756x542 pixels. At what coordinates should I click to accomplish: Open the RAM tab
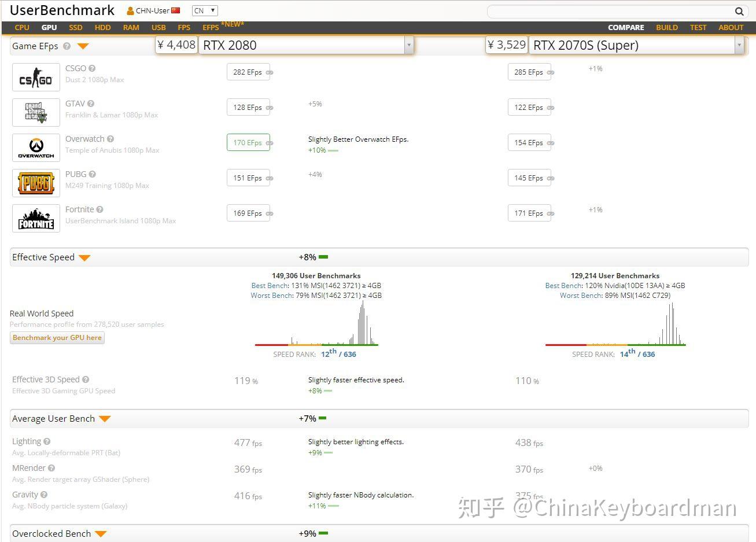coord(131,27)
